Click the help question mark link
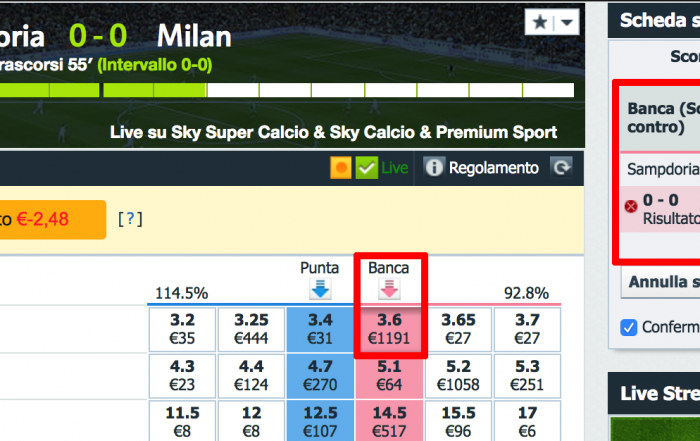 (x=130, y=219)
